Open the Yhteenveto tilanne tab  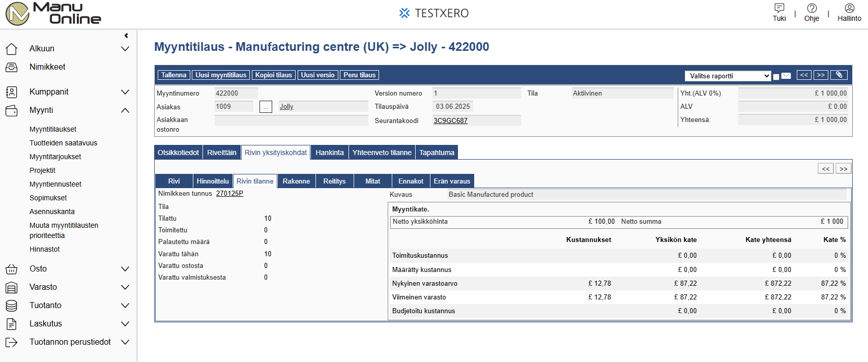(382, 153)
